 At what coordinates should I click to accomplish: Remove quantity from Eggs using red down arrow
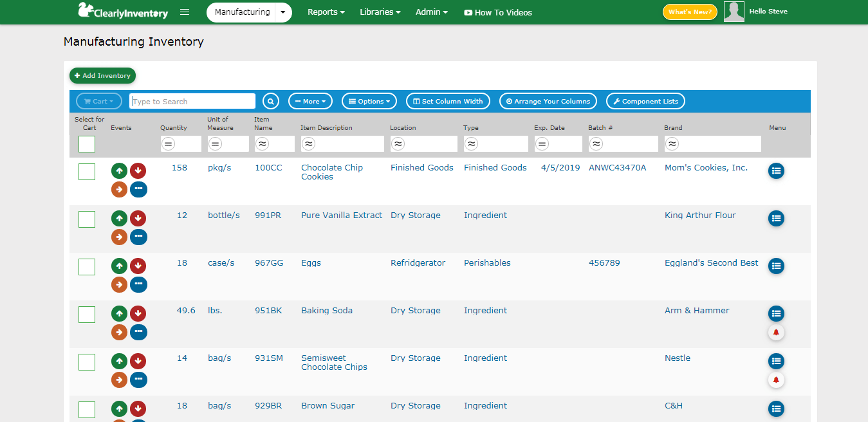coord(138,266)
